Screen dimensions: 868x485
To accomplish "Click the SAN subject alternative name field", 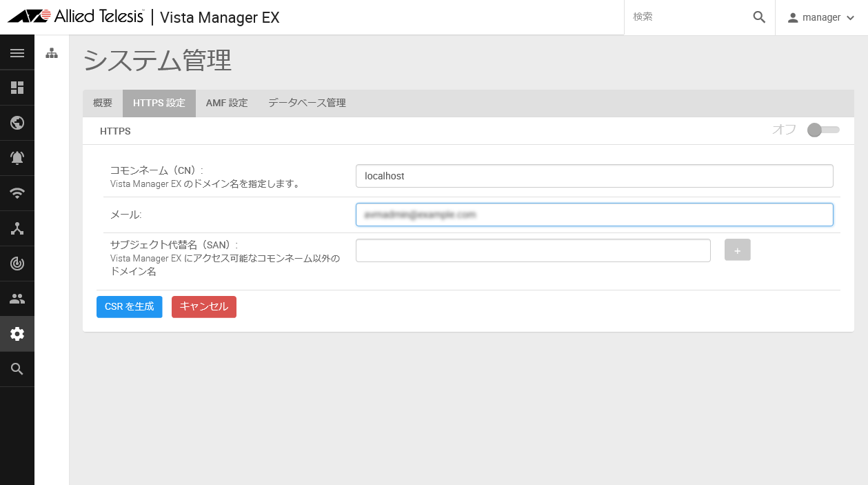I will click(x=533, y=250).
